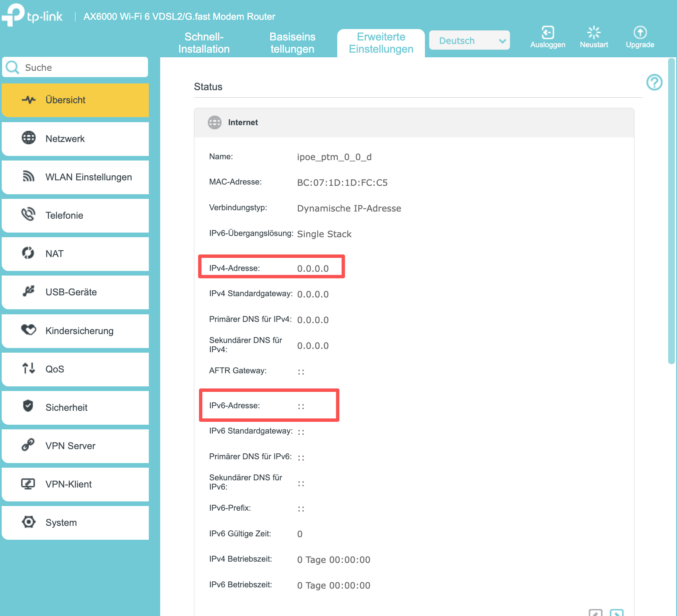Image resolution: width=677 pixels, height=616 pixels.
Task: Go to next connection arrow
Action: click(x=616, y=613)
